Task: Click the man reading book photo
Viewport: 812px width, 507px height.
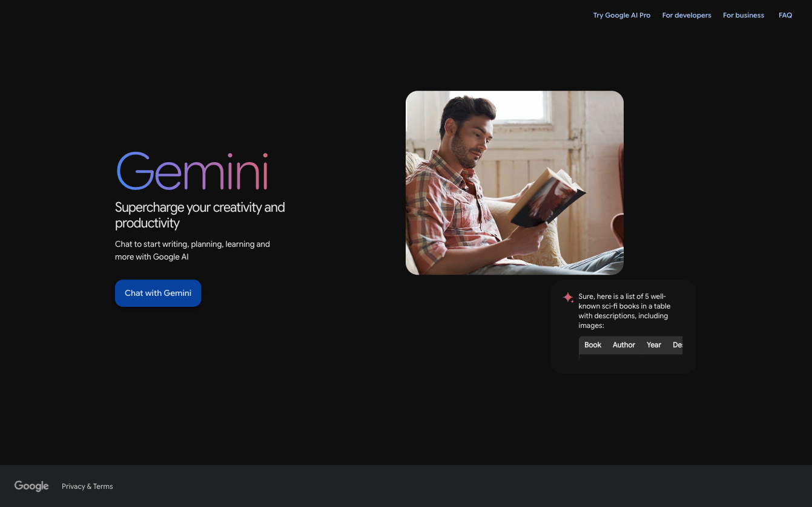Action: tap(515, 183)
